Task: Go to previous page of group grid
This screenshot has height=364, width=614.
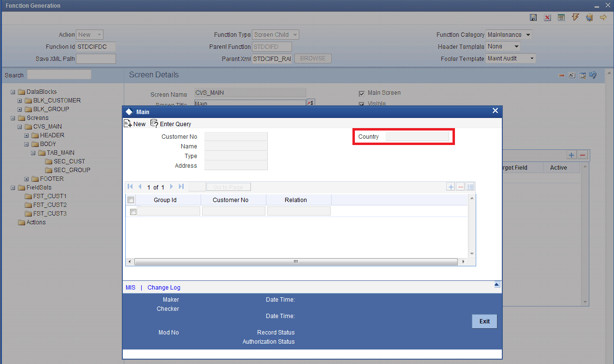Action: 140,187
